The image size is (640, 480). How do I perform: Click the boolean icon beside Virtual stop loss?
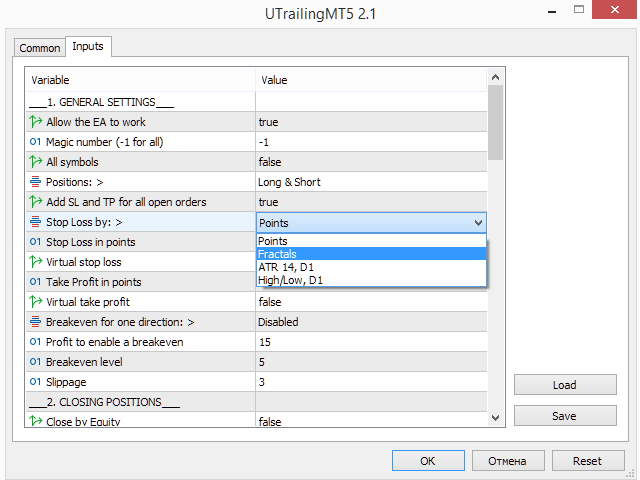(x=36, y=262)
